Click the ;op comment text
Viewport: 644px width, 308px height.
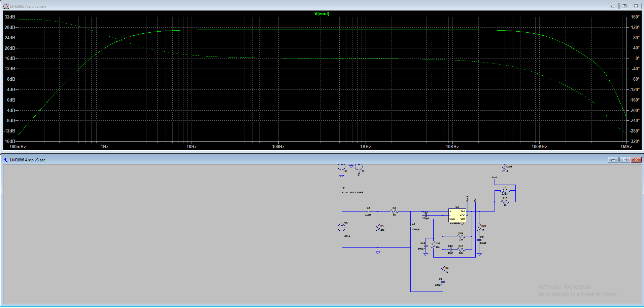tap(343, 188)
